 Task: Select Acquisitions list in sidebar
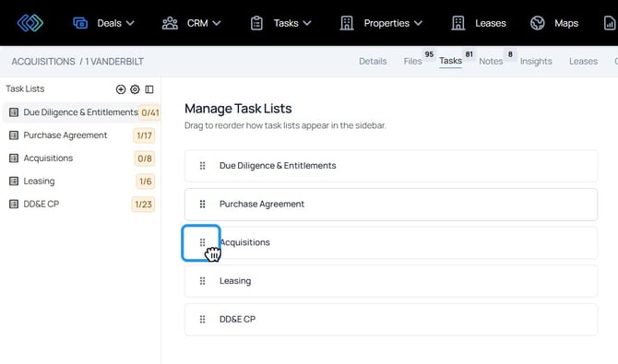tap(48, 158)
